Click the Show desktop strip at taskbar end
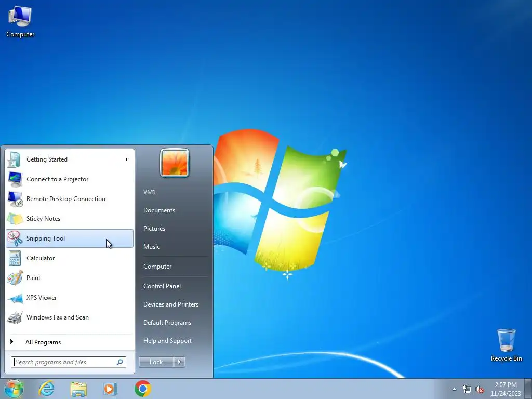Viewport: 532px width, 399px height. tap(528, 389)
